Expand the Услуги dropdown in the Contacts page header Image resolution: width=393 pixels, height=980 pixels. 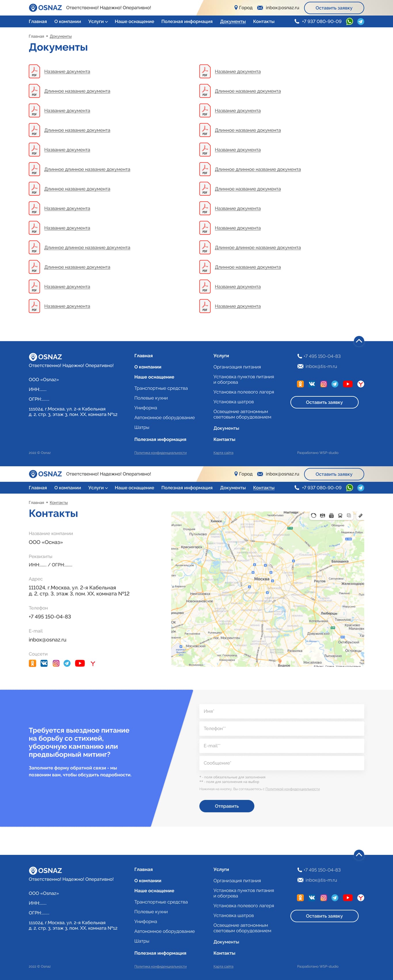point(98,488)
